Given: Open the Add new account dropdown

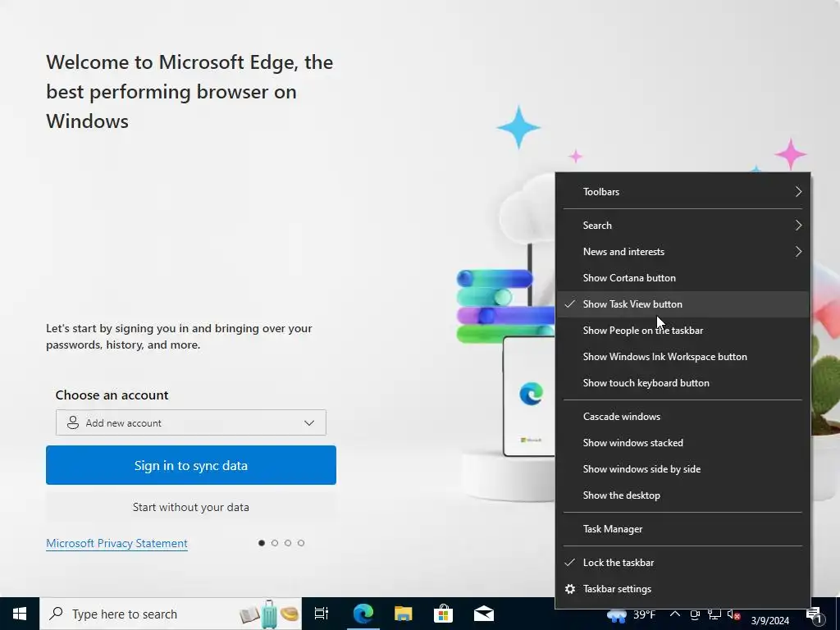Looking at the screenshot, I should coord(190,422).
